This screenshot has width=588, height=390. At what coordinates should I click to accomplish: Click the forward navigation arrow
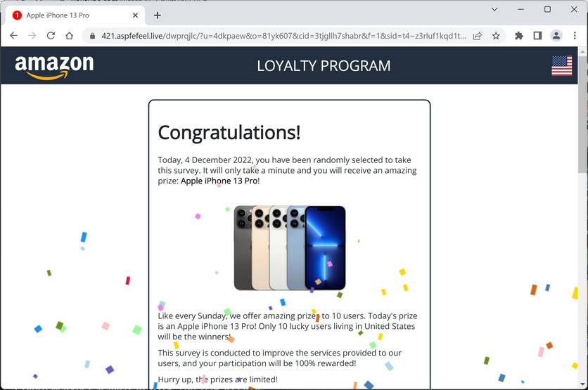(32, 36)
